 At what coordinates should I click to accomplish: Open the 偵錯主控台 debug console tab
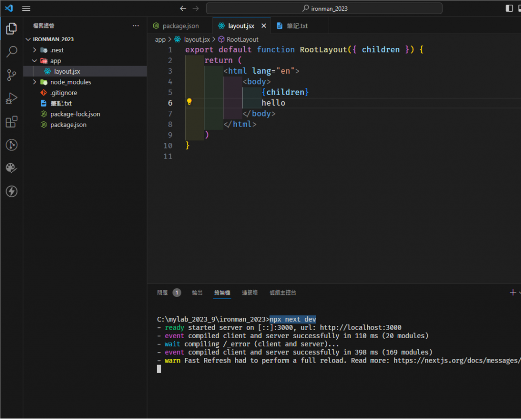[283, 293]
